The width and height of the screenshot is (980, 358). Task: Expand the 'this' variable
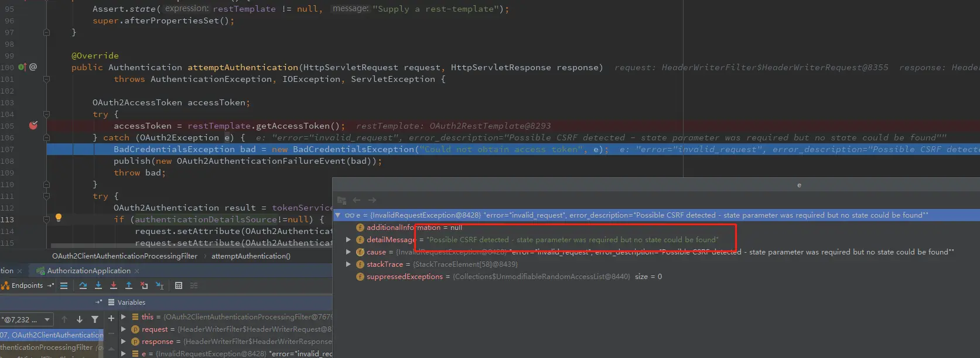[124, 317]
